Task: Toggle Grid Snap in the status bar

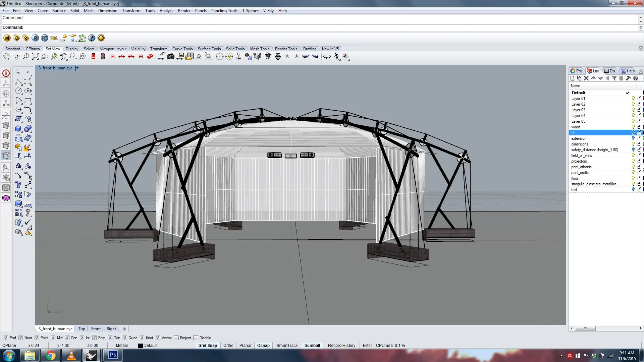Action: click(208, 346)
